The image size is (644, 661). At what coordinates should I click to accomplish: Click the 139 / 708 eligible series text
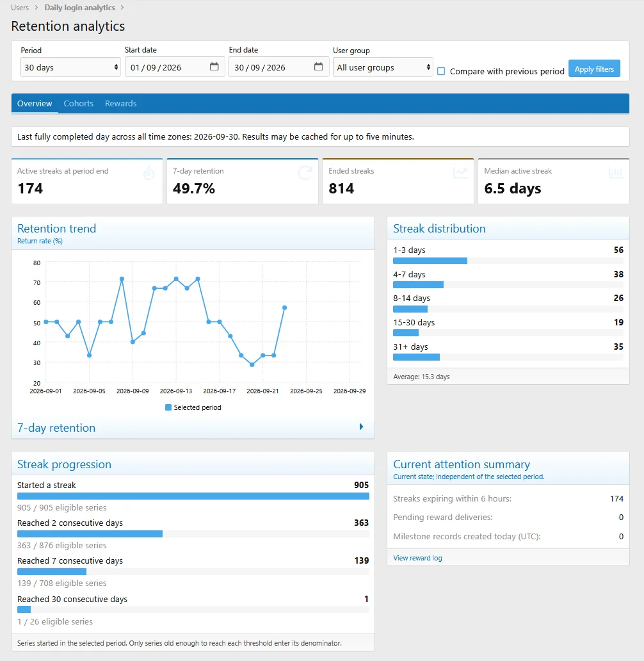tap(62, 583)
